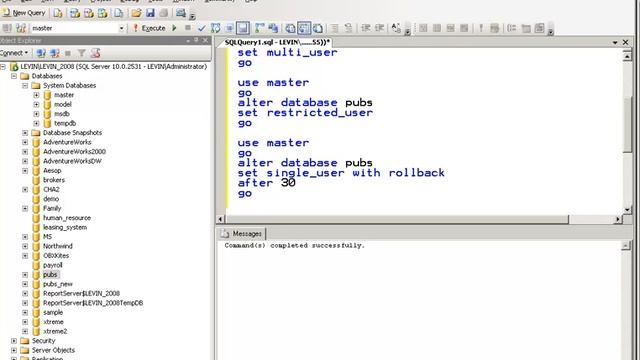Expand the Security folder
640x360 pixels.
click(x=14, y=341)
